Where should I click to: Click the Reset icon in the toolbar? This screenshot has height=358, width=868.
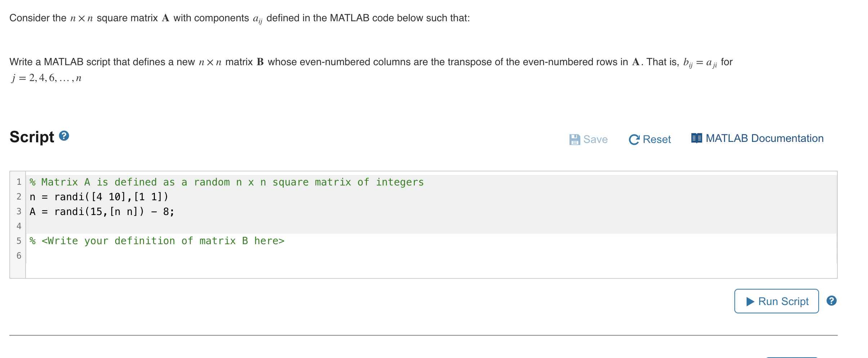pyautogui.click(x=635, y=139)
